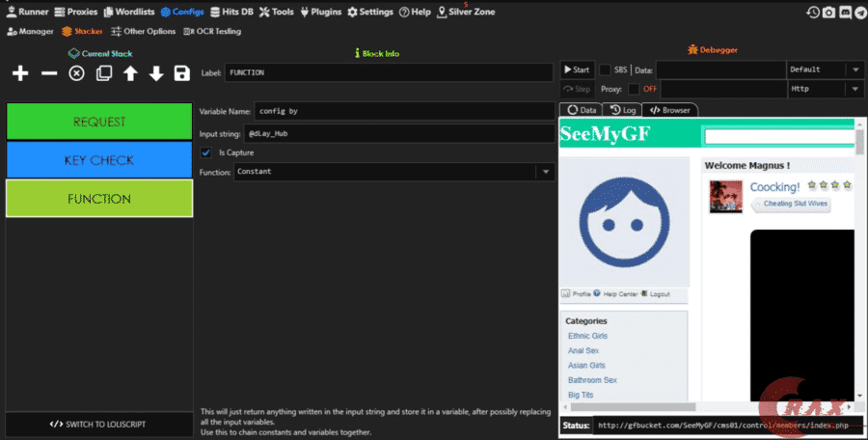Image resolution: width=868 pixels, height=440 pixels.
Task: Open the Wordlists menu
Action: [x=129, y=12]
